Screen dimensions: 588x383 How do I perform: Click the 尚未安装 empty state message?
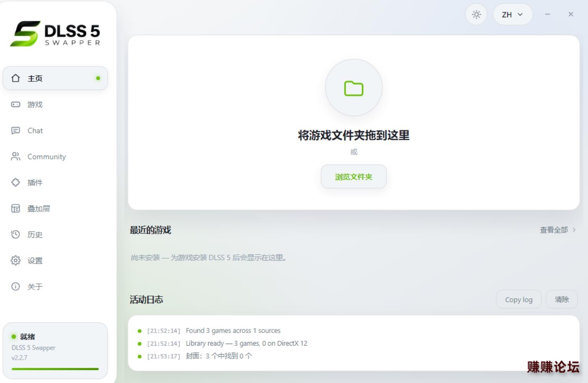(x=209, y=257)
